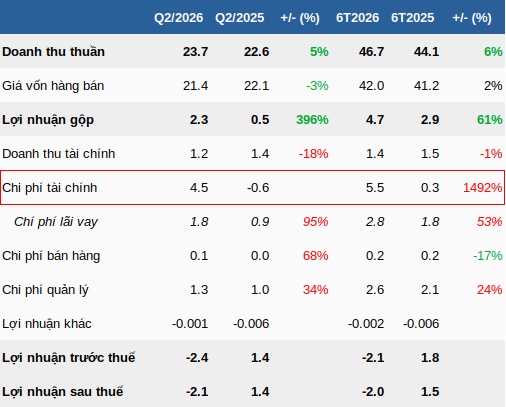The image size is (506, 407).
Task: Select the Chi phí lãi vay label
Action: coord(56,222)
